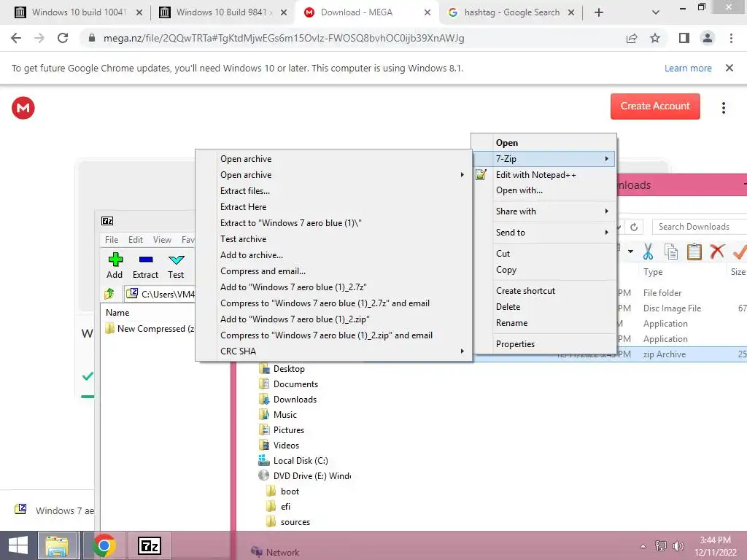Click the Explorer refresh icon beside search
747x560 pixels.
(634, 227)
